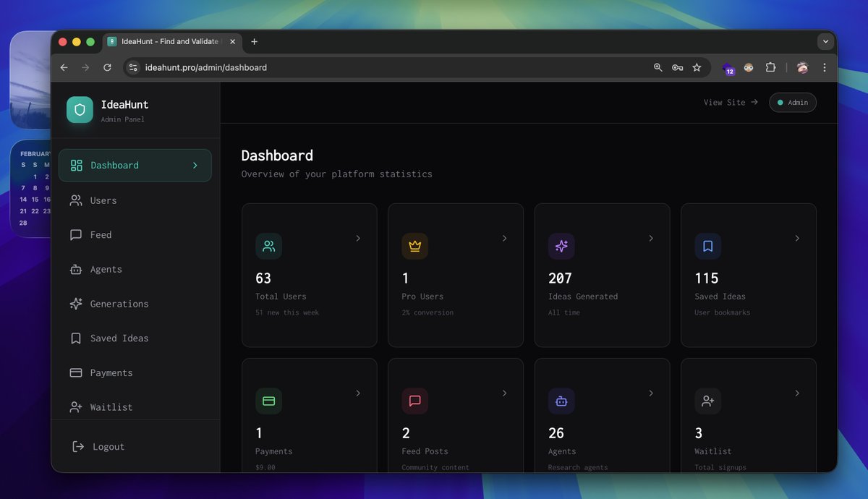This screenshot has width=868, height=499.
Task: Open the password key icon in address bar
Action: [677, 67]
